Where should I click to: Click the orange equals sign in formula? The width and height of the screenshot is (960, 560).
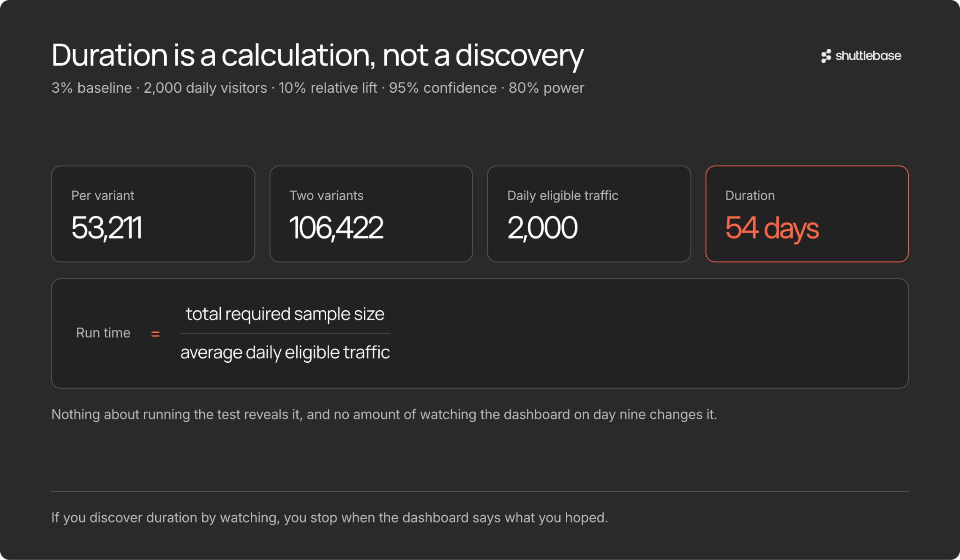pyautogui.click(x=155, y=334)
